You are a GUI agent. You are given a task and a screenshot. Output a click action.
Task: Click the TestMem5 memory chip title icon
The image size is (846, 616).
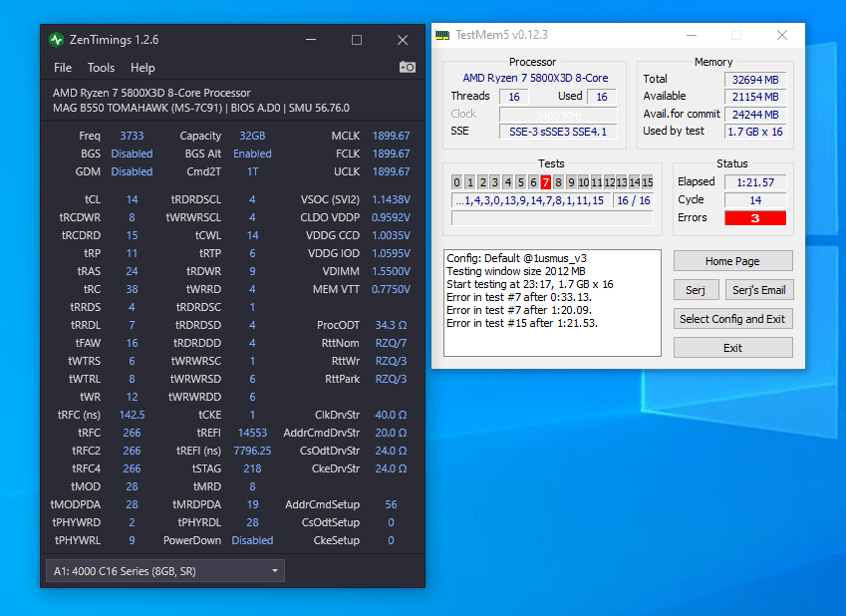pos(442,35)
